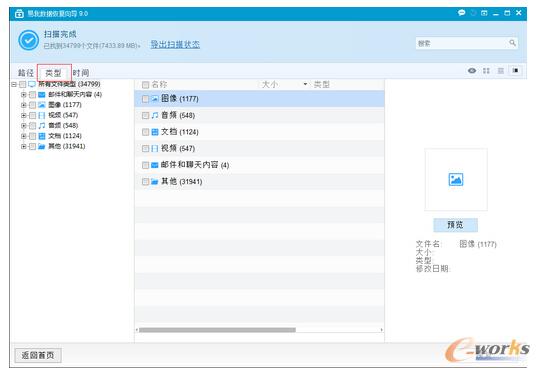Click the image icon in 图像 list row
The image size is (540, 372).
click(155, 99)
